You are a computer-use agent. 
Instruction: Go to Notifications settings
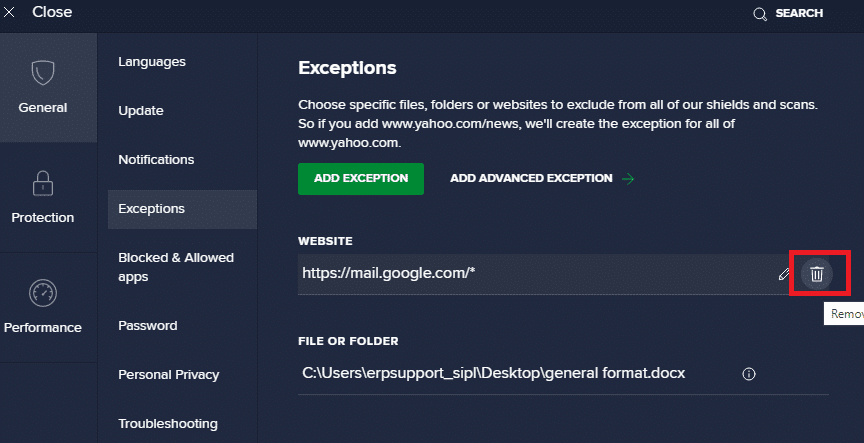[x=156, y=160]
